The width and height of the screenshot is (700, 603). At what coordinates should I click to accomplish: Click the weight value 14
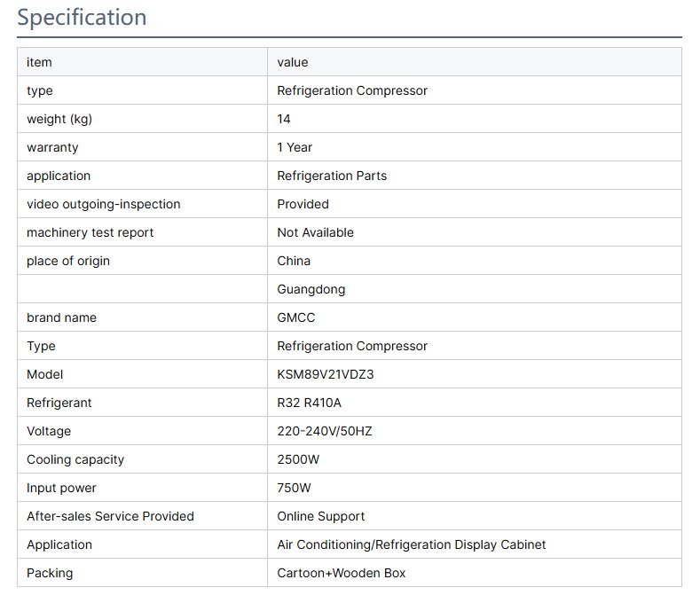point(284,119)
